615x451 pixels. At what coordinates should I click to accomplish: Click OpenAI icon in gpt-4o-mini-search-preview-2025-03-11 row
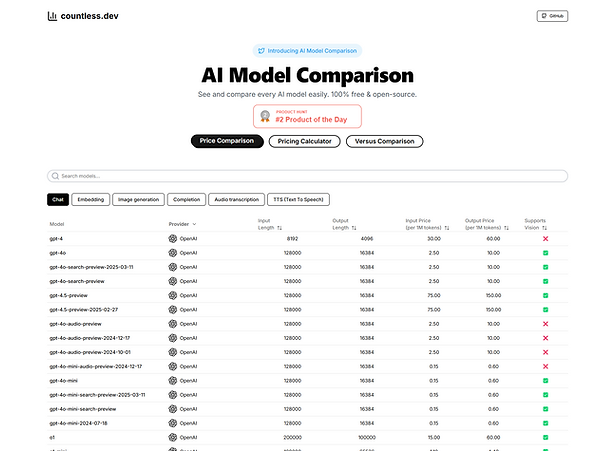pyautogui.click(x=173, y=395)
